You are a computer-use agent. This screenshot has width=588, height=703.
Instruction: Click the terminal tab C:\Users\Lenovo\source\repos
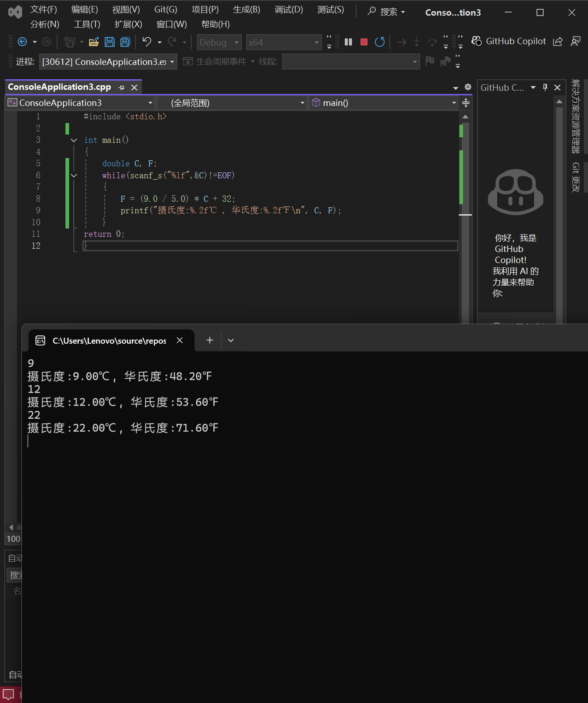click(x=109, y=340)
